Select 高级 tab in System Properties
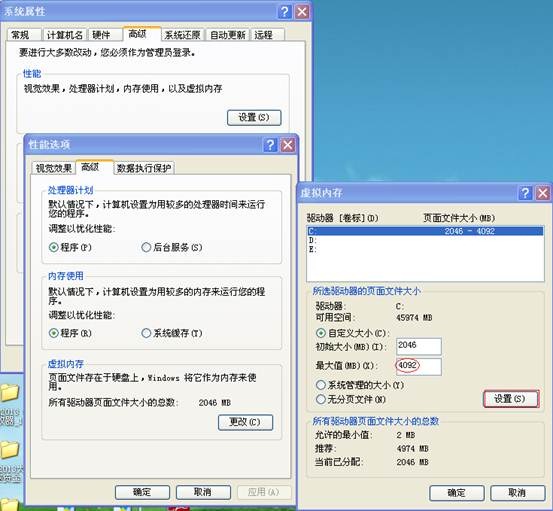Screen dimensions: 553x511 coord(142,34)
